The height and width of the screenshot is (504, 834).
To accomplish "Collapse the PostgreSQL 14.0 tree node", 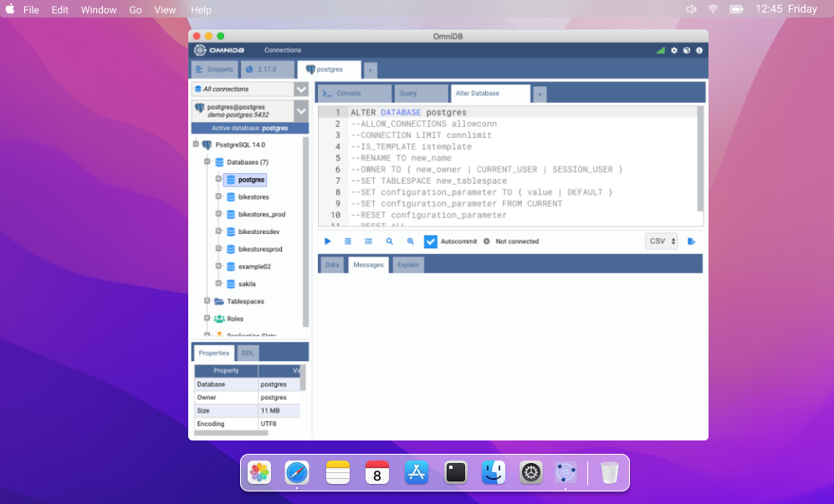I will [196, 144].
